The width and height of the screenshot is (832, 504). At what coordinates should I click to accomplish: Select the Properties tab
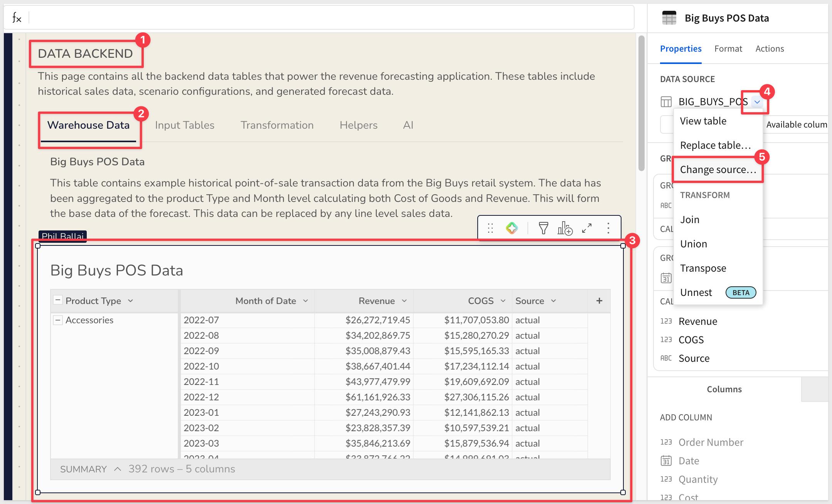[x=681, y=49]
